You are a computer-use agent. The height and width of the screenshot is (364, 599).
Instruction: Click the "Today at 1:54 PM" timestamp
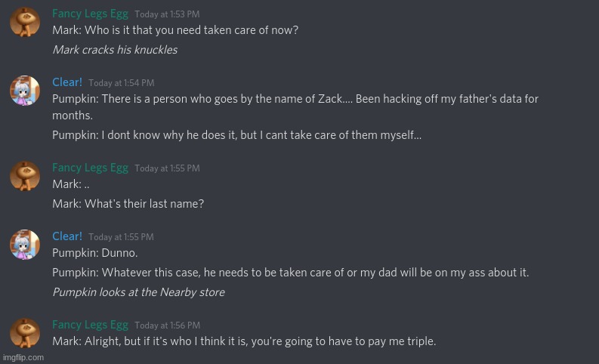pos(121,83)
